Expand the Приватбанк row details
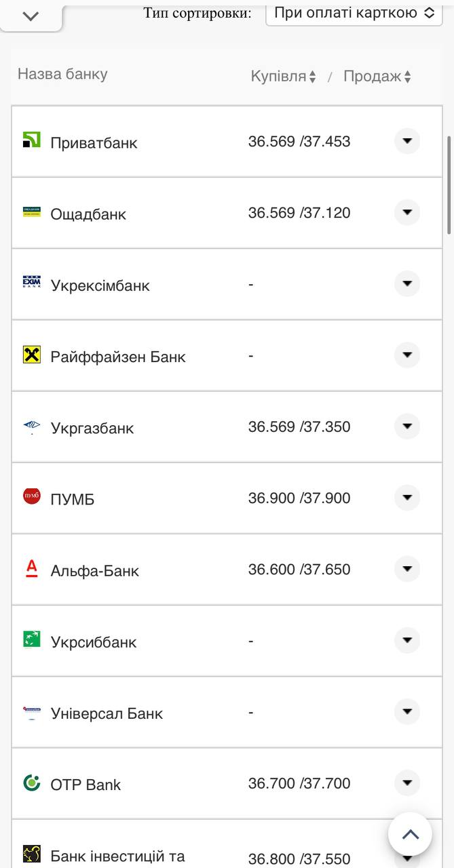454x868 pixels. tap(407, 141)
